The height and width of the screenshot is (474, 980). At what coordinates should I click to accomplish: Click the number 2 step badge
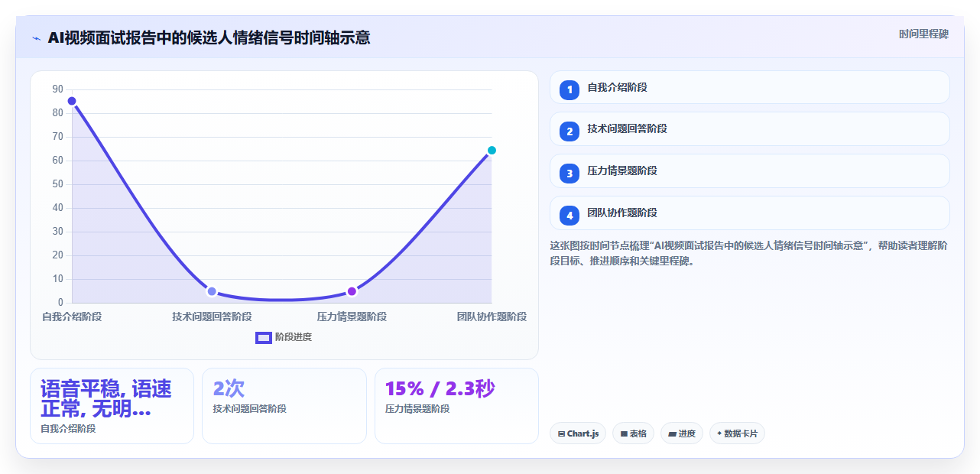point(570,131)
